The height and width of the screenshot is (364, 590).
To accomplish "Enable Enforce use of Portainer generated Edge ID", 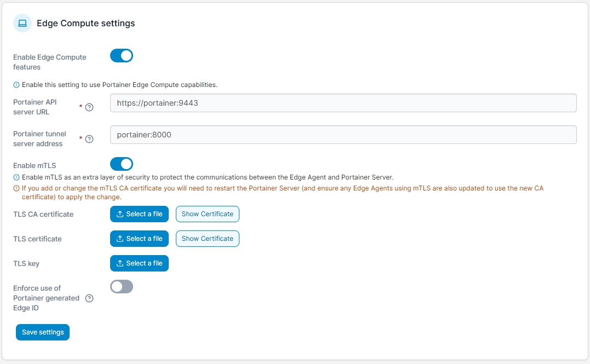I will (x=122, y=287).
